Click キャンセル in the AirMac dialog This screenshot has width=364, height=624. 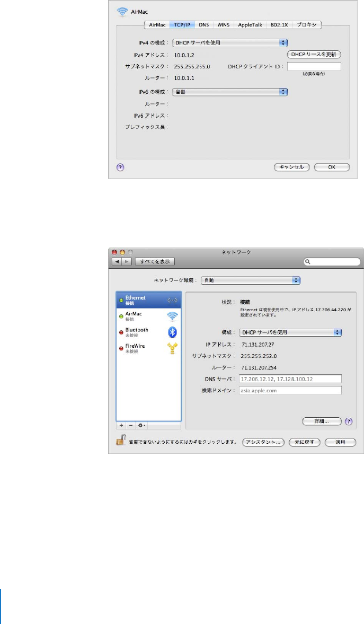[x=291, y=167]
